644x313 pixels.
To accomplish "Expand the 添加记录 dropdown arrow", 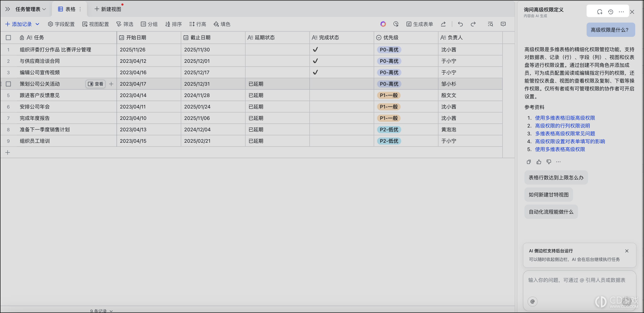I will coord(37,24).
